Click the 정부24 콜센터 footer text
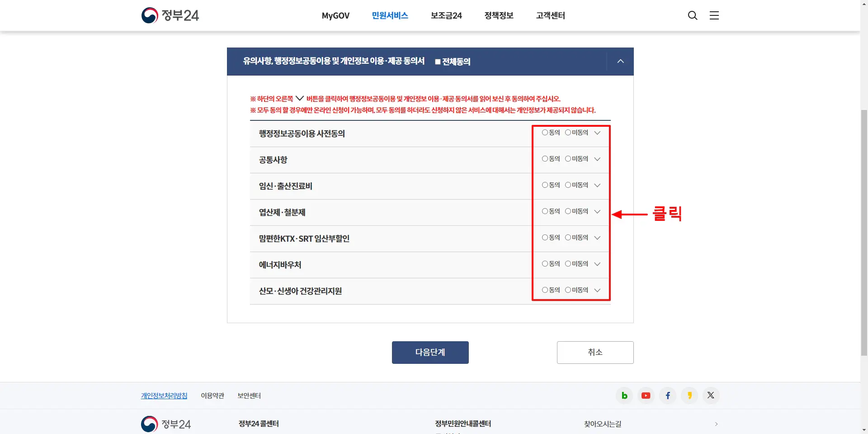 tap(259, 424)
